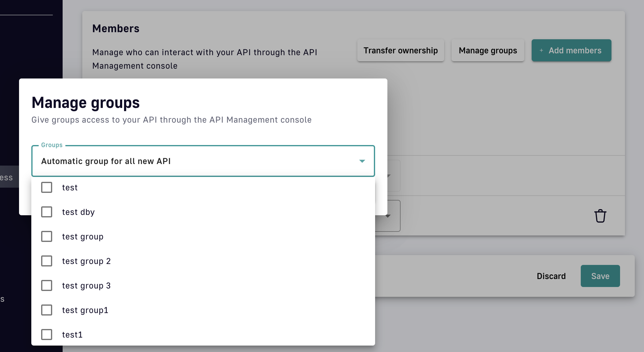The width and height of the screenshot is (644, 352).
Task: Select the 'test group 2' checkbox
Action: point(47,261)
